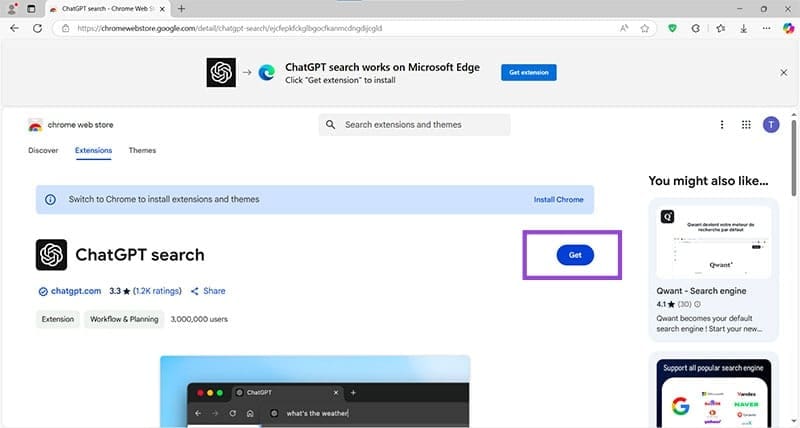The height and width of the screenshot is (428, 800).
Task: Click the ChatGPT logo in the Edge banner
Action: 221,72
